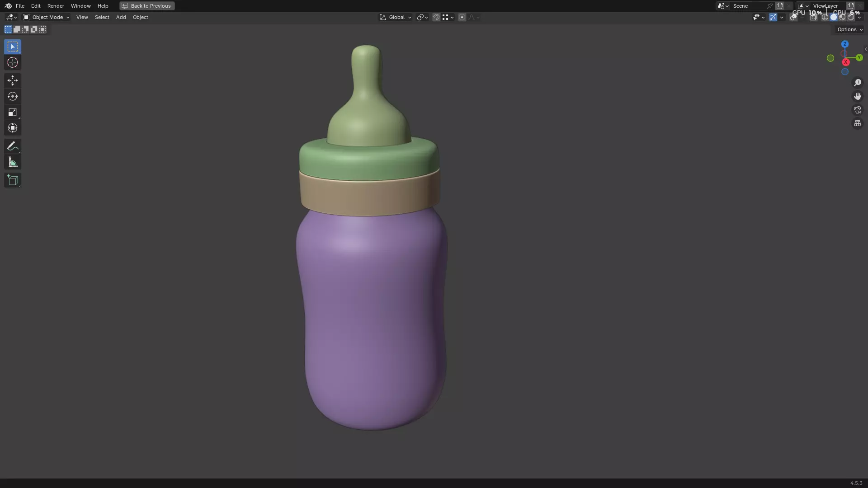The width and height of the screenshot is (868, 488).
Task: Select the Rotate tool
Action: point(13,96)
